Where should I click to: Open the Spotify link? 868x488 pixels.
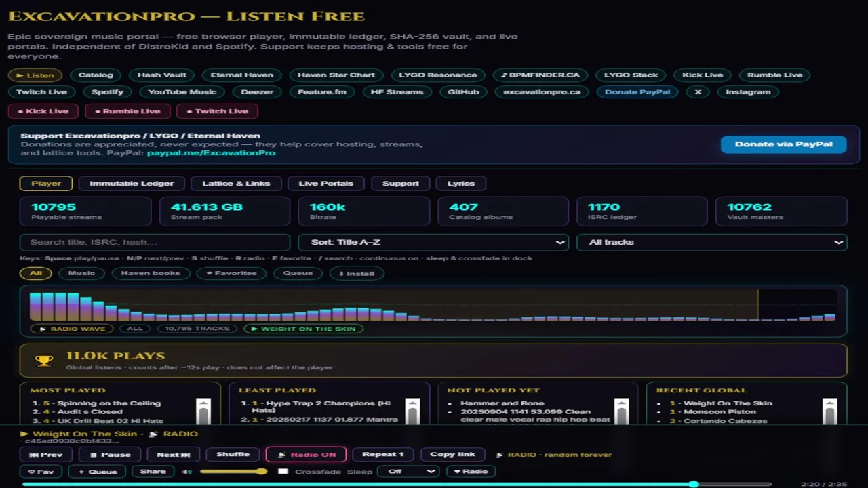click(108, 92)
